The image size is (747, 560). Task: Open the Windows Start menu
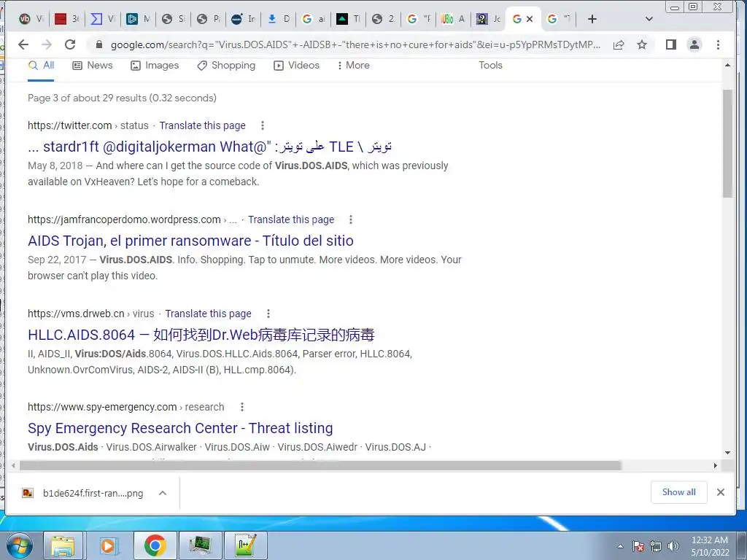(19, 545)
